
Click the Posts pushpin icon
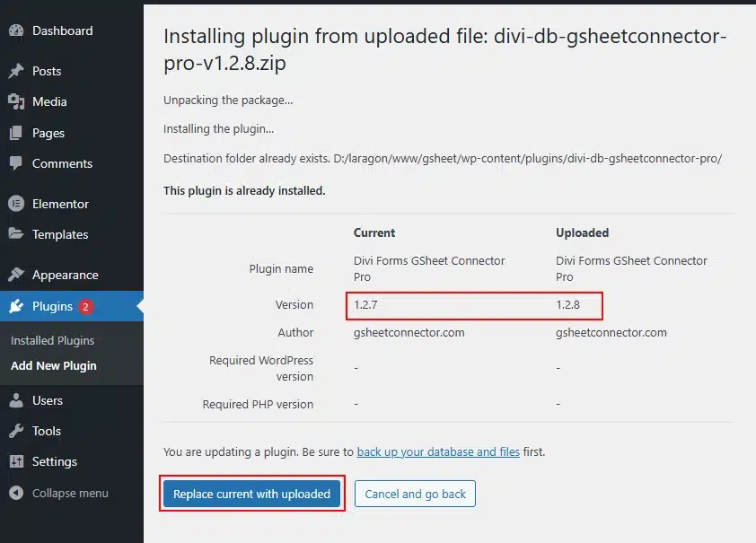(x=16, y=71)
